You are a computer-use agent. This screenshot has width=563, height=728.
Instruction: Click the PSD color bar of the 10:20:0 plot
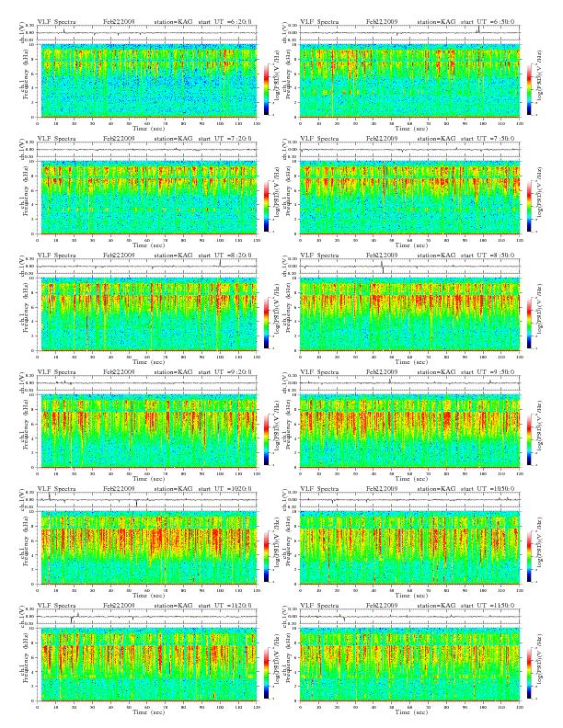click(267, 557)
